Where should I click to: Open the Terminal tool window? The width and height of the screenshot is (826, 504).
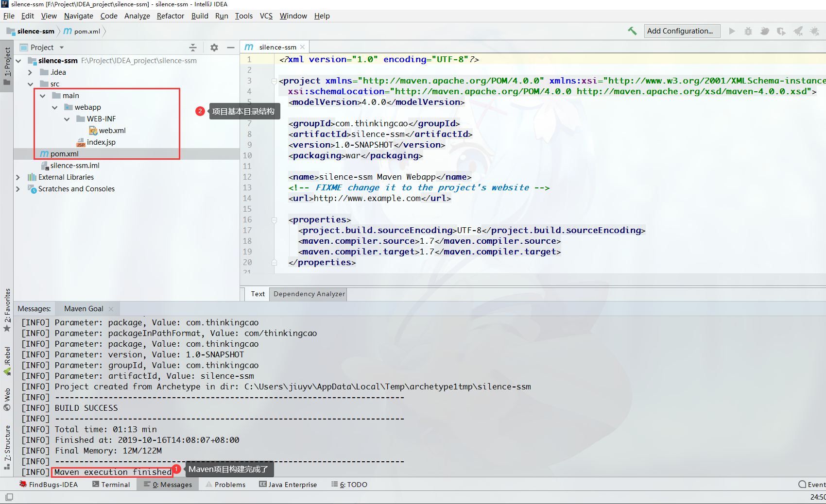coord(111,484)
